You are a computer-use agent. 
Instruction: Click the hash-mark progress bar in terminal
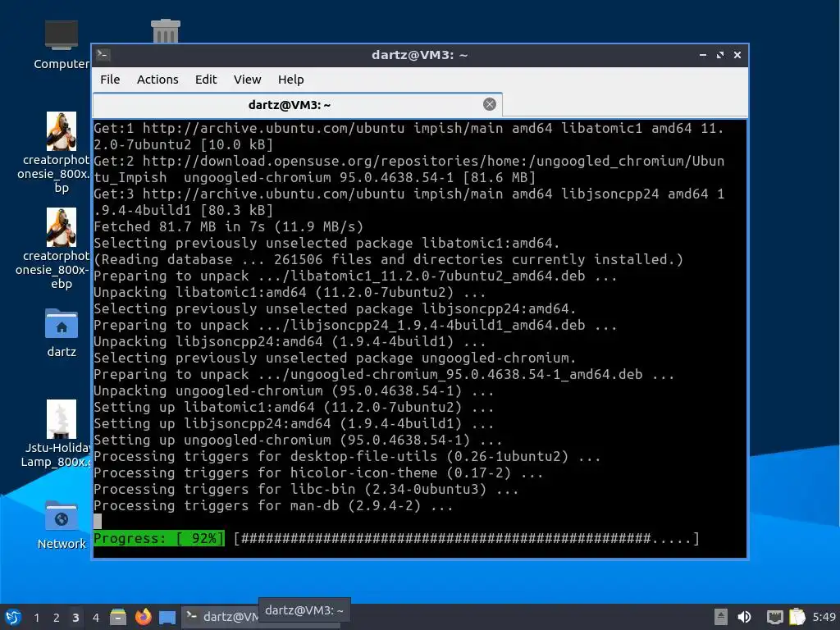pos(466,538)
